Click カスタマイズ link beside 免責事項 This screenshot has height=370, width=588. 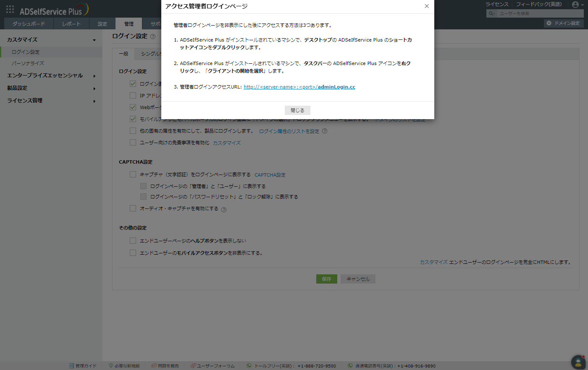point(227,143)
